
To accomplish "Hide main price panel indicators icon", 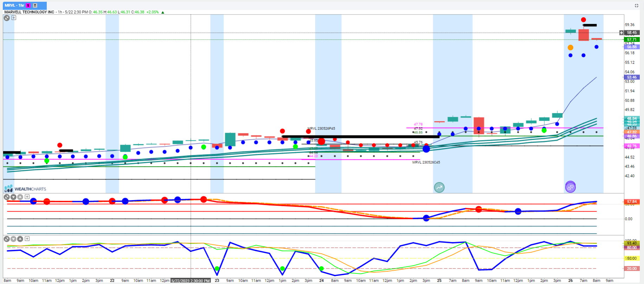I will tap(7, 18).
